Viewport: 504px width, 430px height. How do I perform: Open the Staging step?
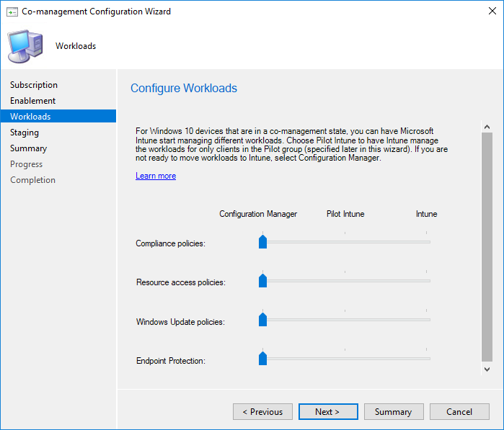click(25, 133)
